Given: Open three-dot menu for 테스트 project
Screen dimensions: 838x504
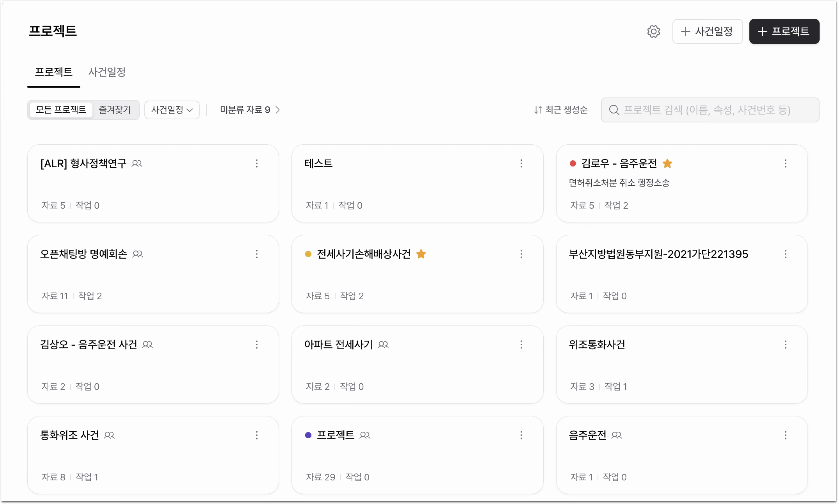Looking at the screenshot, I should (521, 163).
